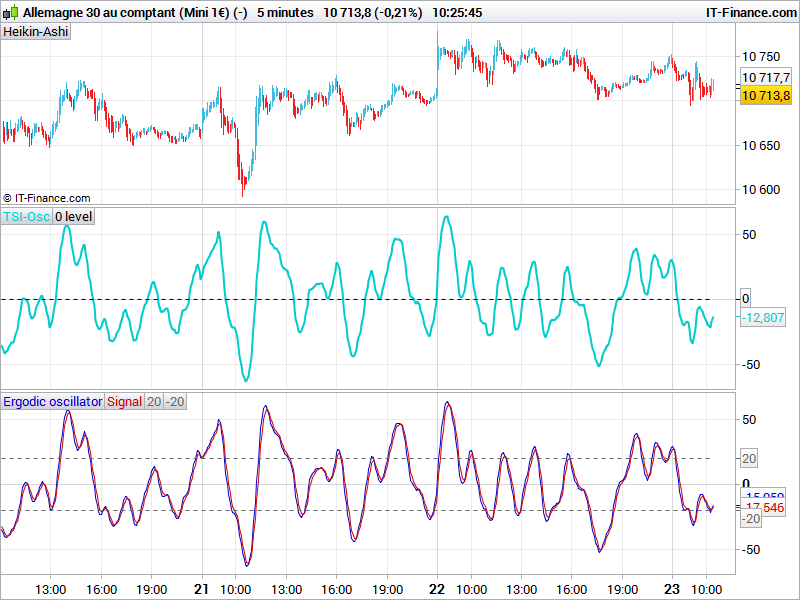Click the © IT-Finance.com copyright text
Image resolution: width=800 pixels, height=600 pixels.
(46, 198)
